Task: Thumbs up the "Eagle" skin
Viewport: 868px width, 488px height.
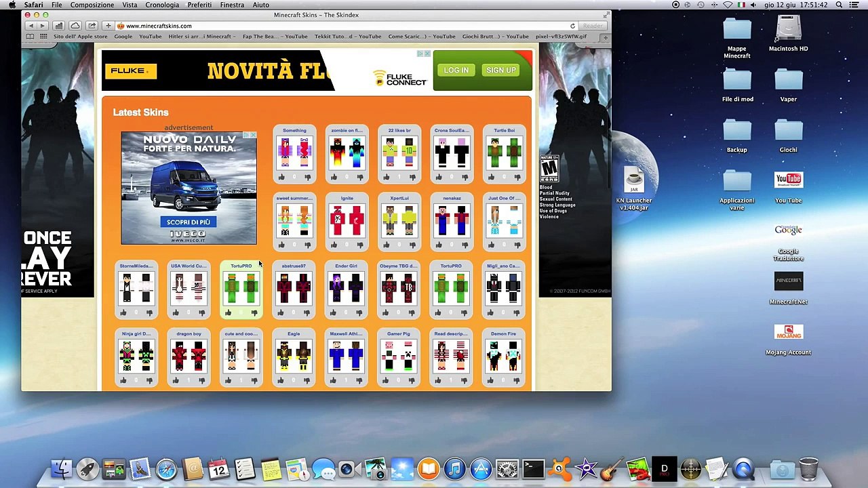Action: tap(281, 381)
